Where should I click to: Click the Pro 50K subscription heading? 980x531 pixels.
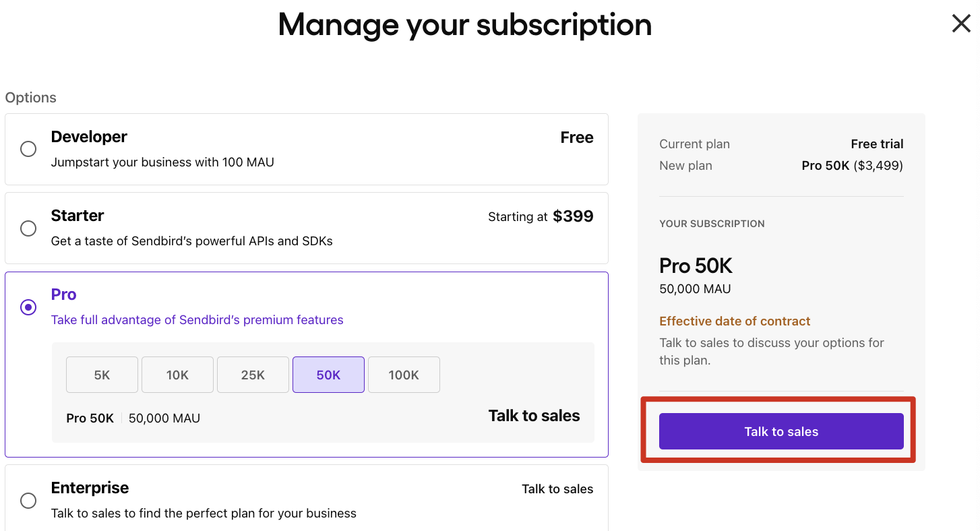[x=696, y=265]
